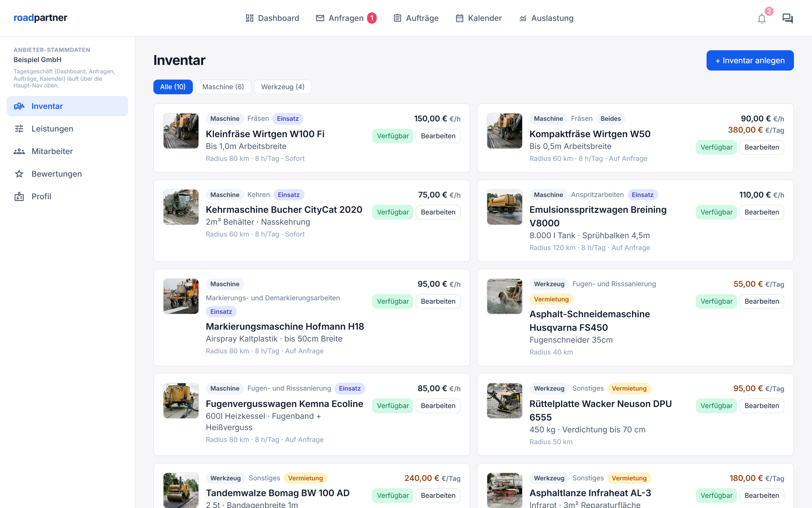Screen dimensions: 812x508
Task: Click Bearbeiten for Markierungsmaschine Hofmann H18
Action: (438, 301)
